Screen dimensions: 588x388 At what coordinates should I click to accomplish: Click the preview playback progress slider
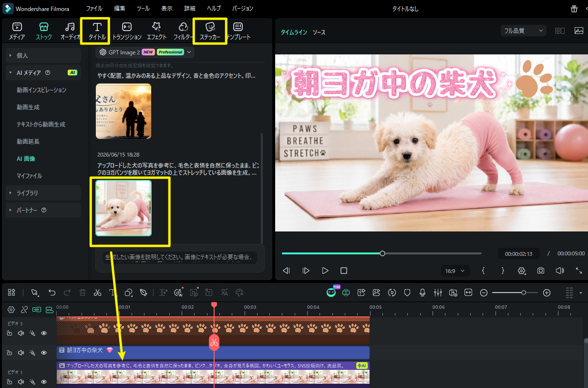(x=382, y=253)
